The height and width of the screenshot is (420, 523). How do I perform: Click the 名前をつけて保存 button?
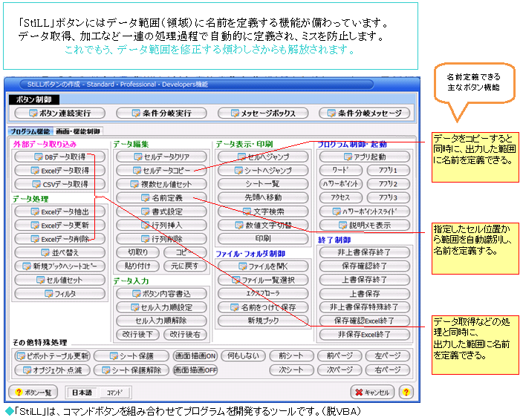pos(263,307)
